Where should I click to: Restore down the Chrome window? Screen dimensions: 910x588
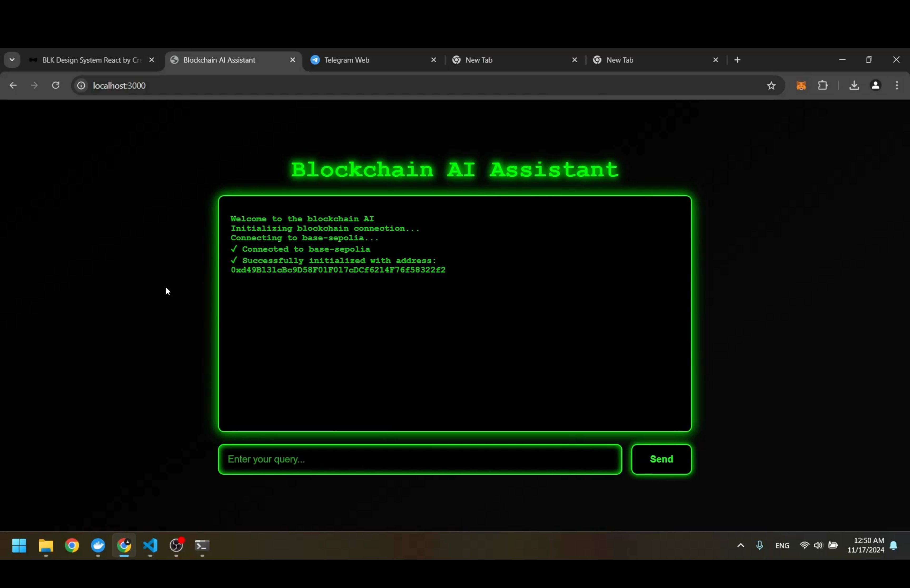point(869,59)
